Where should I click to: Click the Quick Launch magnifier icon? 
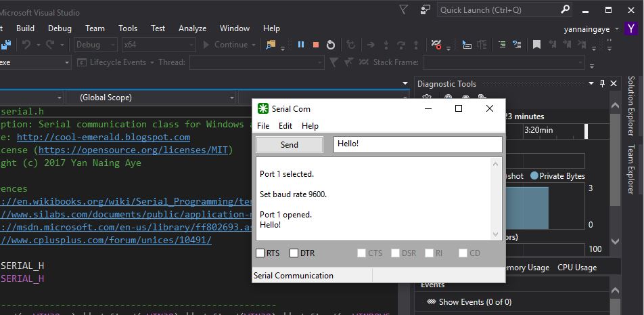566,9
